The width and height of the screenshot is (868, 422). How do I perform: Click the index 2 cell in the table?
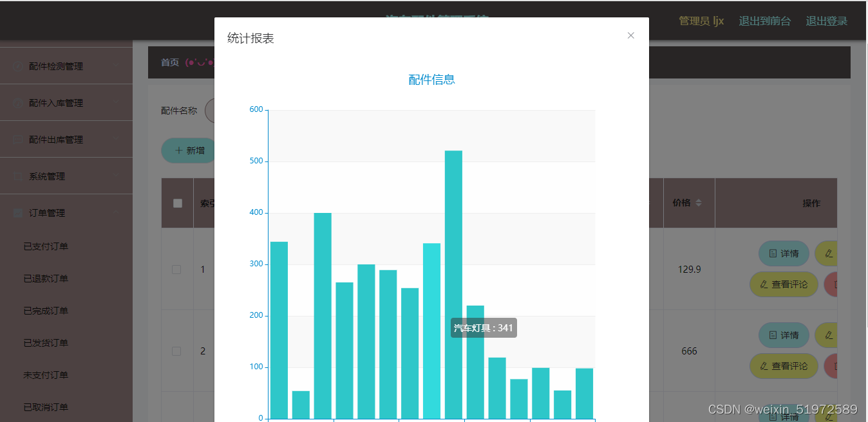pos(203,351)
